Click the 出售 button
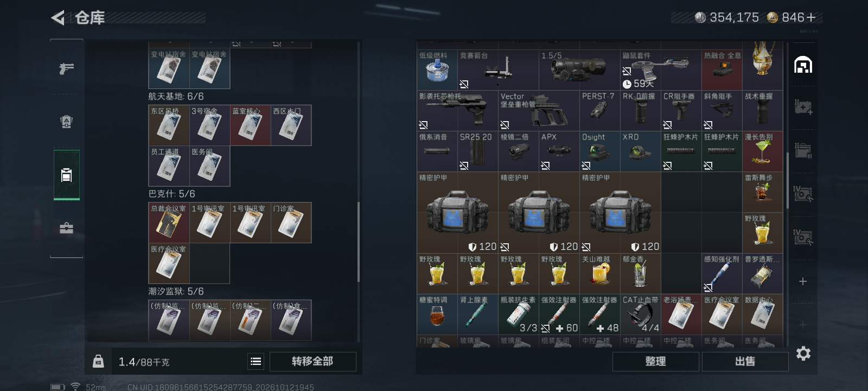Screen dimensions: 868x391 [745, 361]
